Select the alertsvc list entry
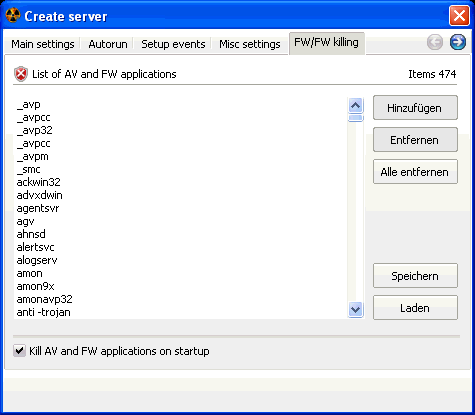Image resolution: width=475 pixels, height=415 pixels. tap(35, 247)
